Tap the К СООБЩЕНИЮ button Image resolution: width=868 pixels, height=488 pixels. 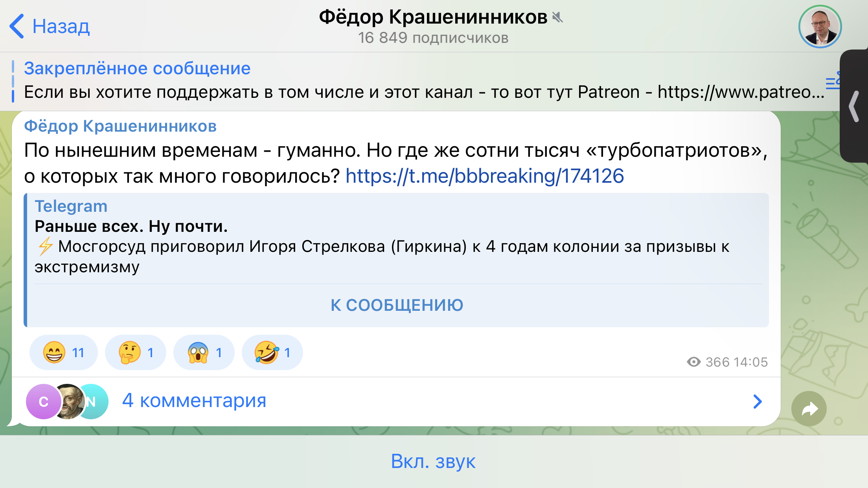tap(397, 305)
